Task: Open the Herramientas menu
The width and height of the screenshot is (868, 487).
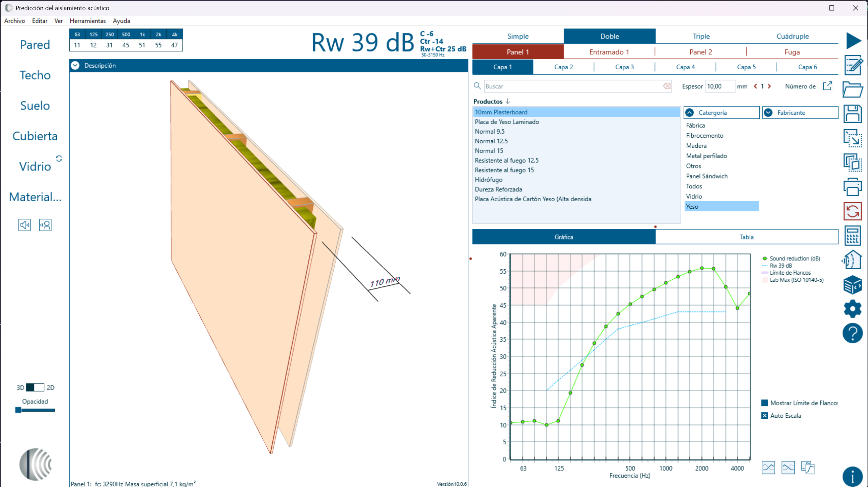Action: click(x=88, y=21)
